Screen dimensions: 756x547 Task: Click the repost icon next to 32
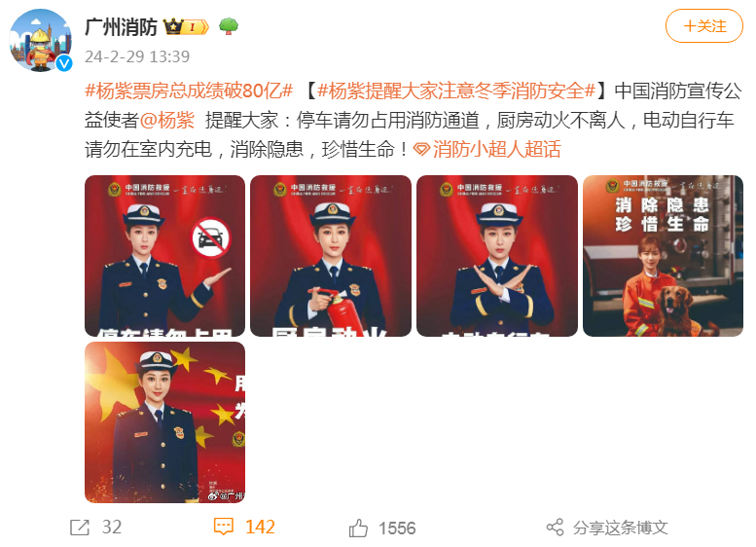point(80,528)
